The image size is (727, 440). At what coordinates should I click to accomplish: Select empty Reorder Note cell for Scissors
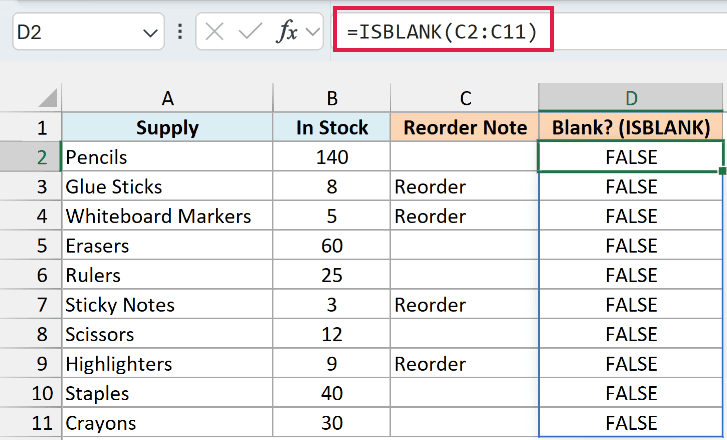pos(465,334)
